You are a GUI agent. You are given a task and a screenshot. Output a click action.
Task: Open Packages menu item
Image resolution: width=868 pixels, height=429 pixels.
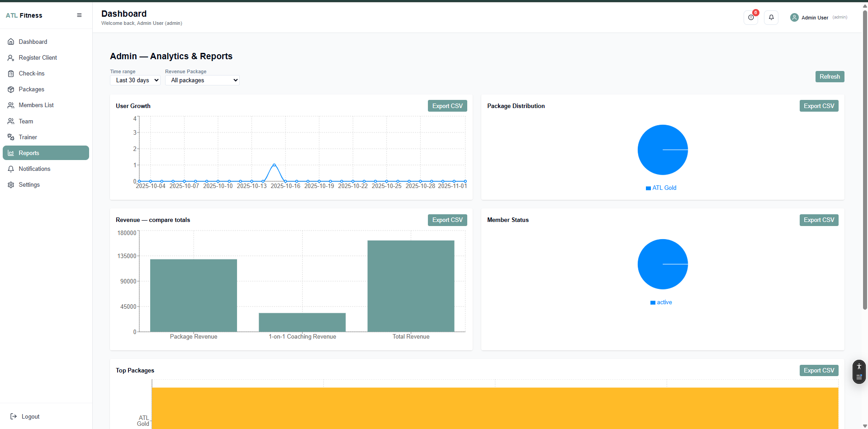46,90
